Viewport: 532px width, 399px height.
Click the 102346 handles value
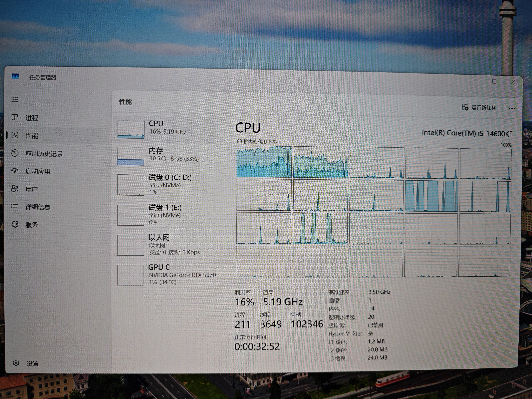(307, 324)
